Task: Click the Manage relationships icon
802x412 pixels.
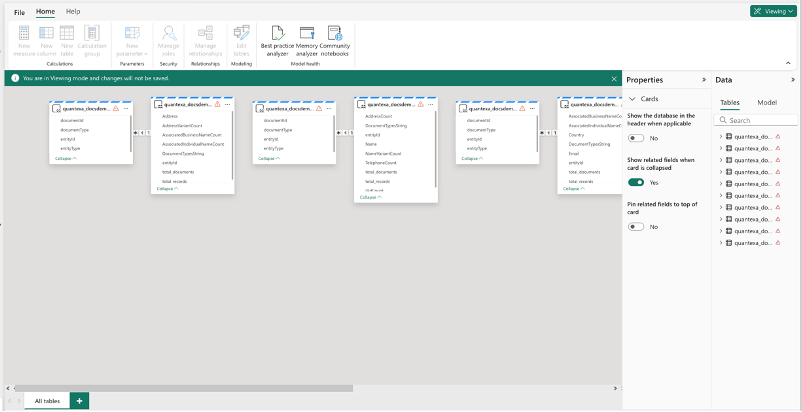Action: click(x=205, y=34)
